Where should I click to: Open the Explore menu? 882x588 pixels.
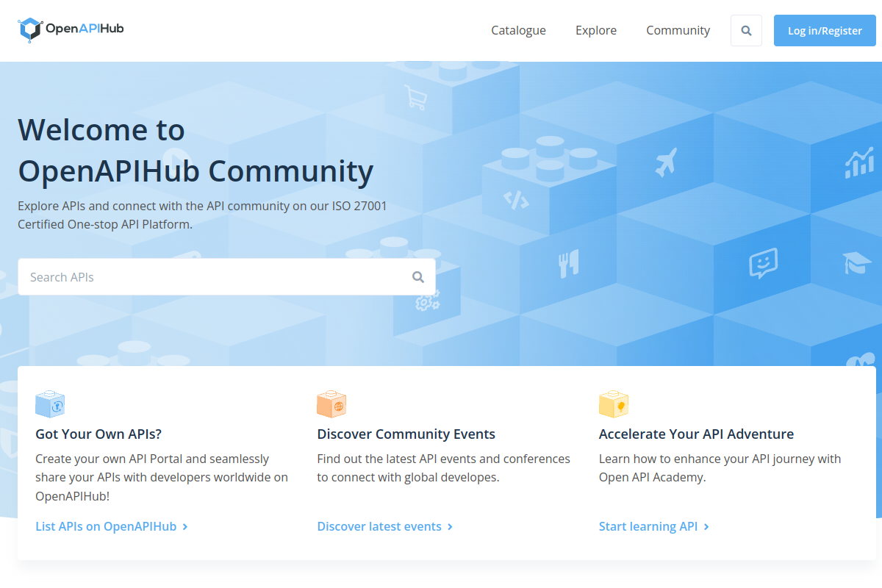[596, 30]
